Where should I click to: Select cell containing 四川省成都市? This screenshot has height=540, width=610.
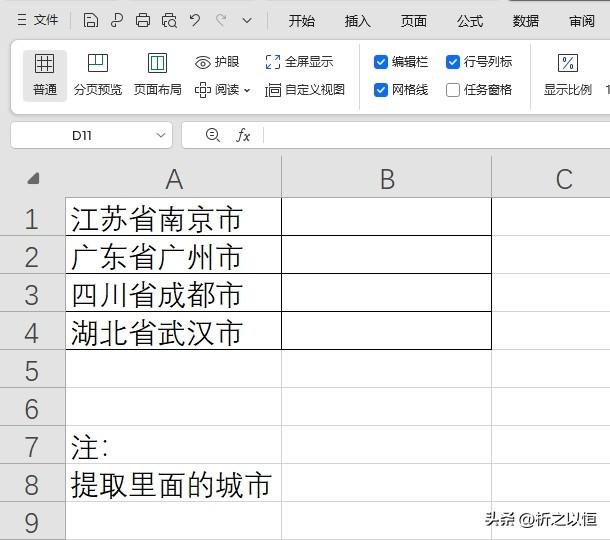click(x=174, y=293)
